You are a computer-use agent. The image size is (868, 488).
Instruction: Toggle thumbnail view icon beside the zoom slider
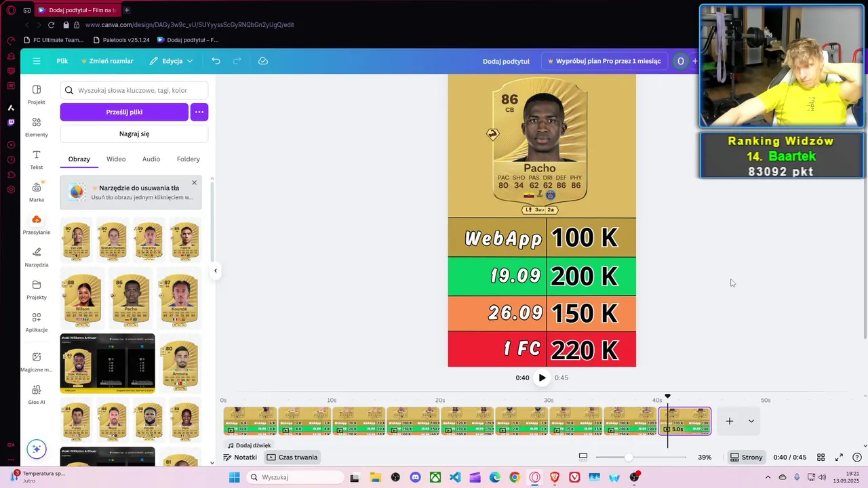pyautogui.click(x=583, y=457)
